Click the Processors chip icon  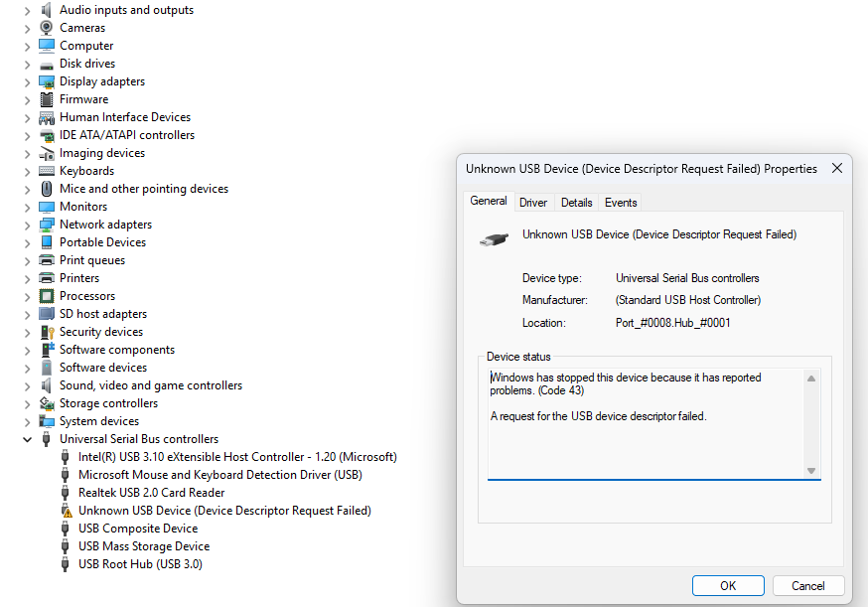tap(47, 296)
